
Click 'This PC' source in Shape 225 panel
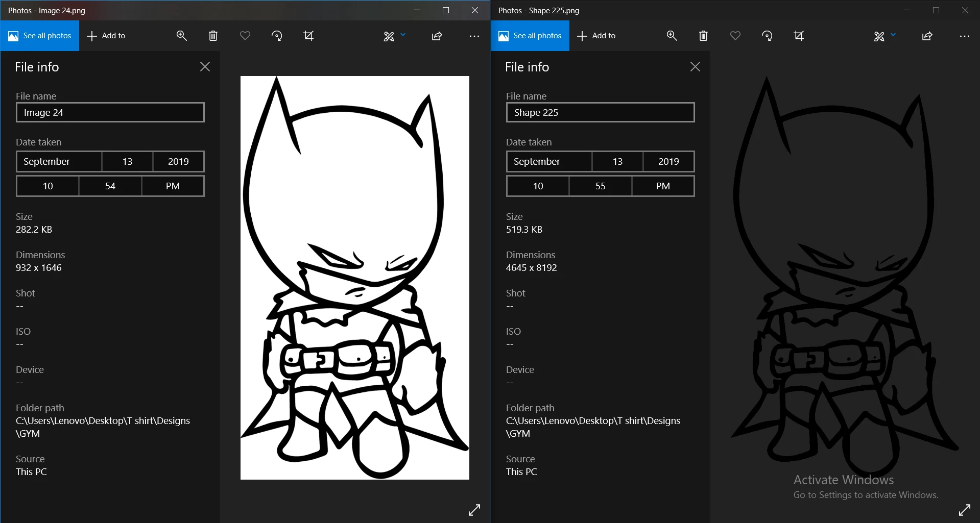click(x=521, y=472)
